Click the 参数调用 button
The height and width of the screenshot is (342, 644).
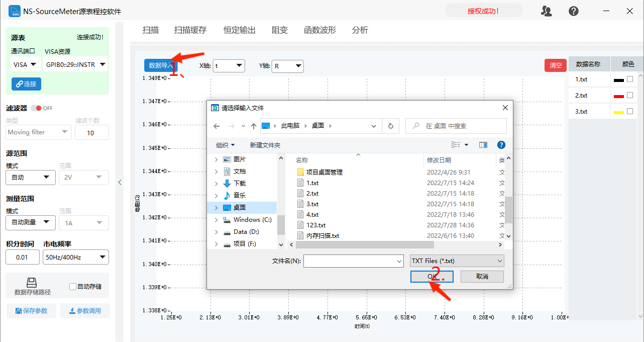click(85, 311)
